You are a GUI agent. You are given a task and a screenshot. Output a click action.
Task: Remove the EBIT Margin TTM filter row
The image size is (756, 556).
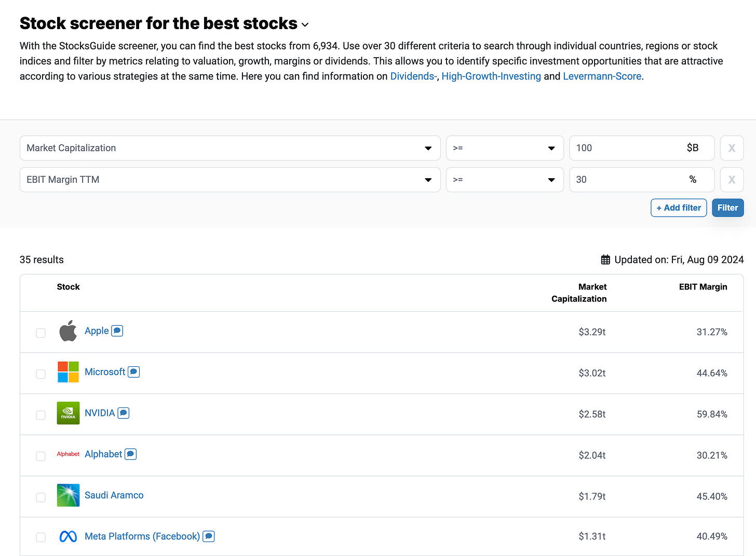click(732, 180)
